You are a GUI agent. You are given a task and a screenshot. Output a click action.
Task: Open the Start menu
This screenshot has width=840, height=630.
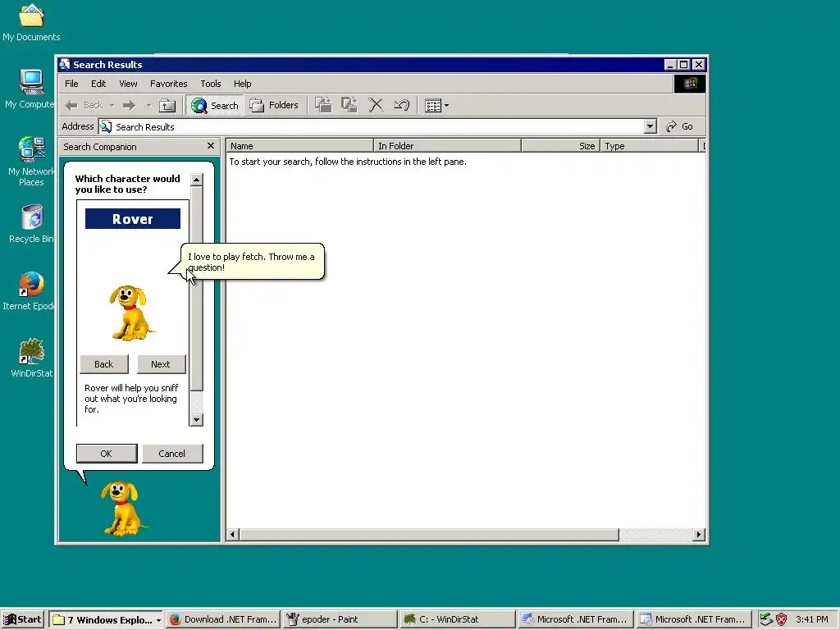[22, 620]
